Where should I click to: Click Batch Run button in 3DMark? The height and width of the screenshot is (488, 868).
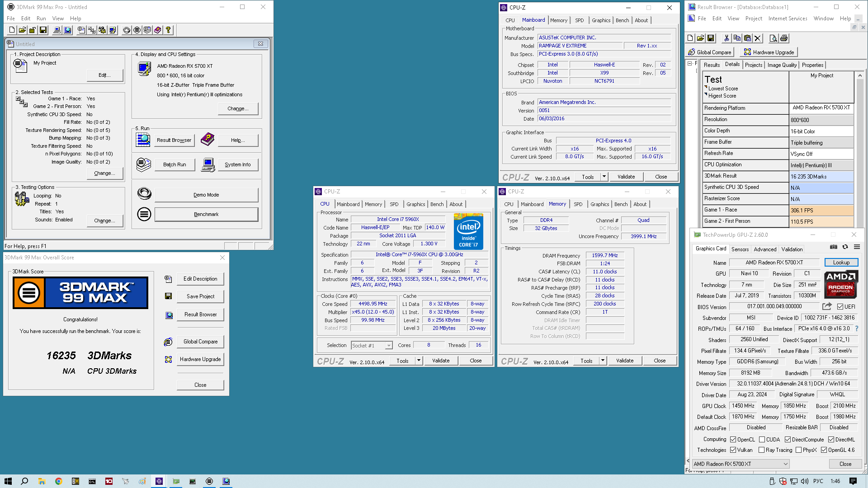click(x=175, y=165)
